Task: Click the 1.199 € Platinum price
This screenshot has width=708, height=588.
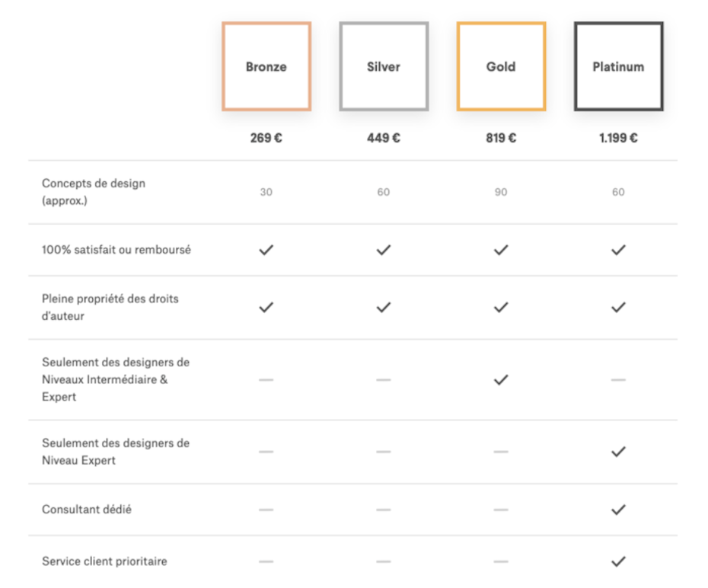Action: [619, 138]
